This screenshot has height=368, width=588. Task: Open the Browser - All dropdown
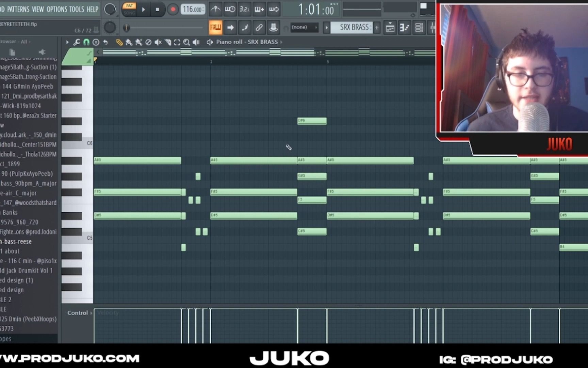(15, 42)
